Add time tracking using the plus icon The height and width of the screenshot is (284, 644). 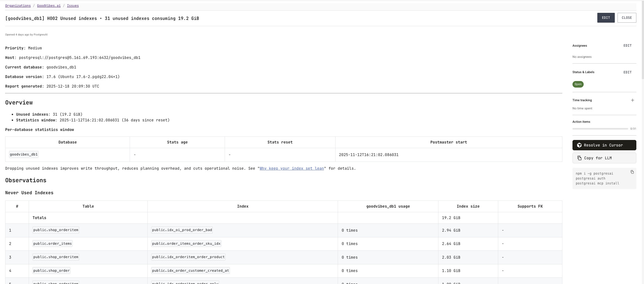point(633,100)
